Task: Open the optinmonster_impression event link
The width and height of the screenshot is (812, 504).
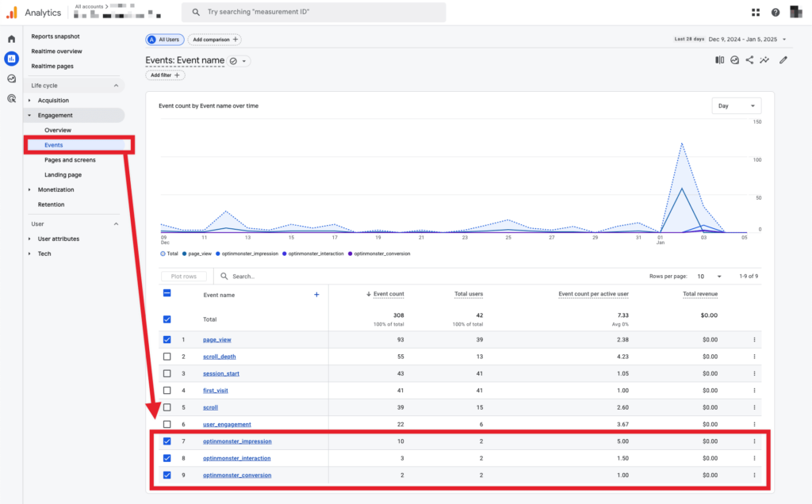Action: pos(237,441)
